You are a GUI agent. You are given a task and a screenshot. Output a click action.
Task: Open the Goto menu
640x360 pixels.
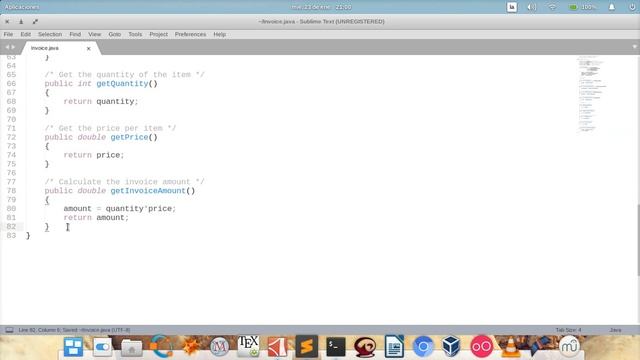point(115,34)
